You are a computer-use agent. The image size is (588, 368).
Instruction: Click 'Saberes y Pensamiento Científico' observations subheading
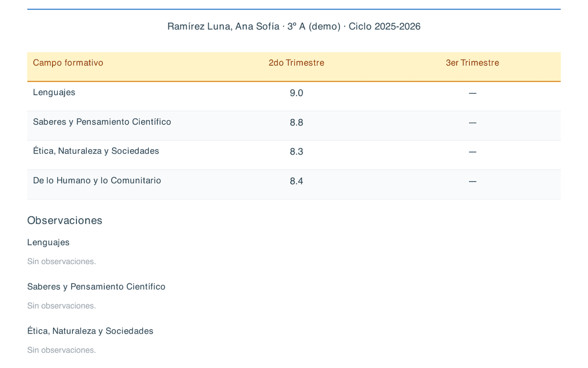point(97,287)
